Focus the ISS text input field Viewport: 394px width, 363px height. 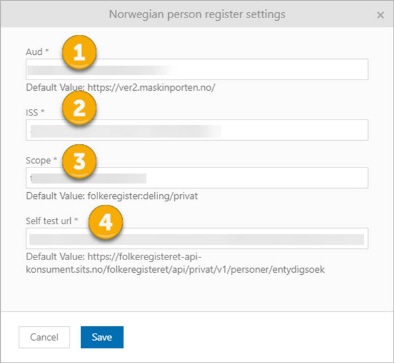tap(197, 130)
